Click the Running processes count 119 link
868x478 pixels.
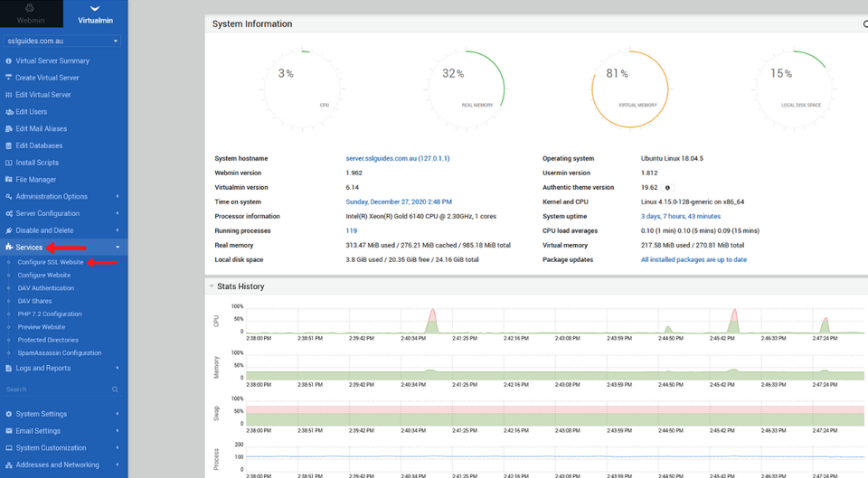coord(351,230)
